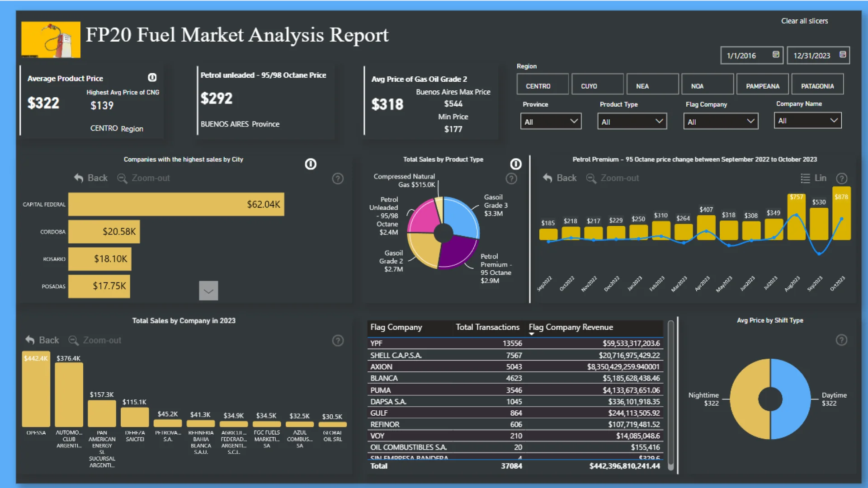The width and height of the screenshot is (868, 488).
Task: Click Back arrow in Petrol Premium chart
Action: click(547, 178)
